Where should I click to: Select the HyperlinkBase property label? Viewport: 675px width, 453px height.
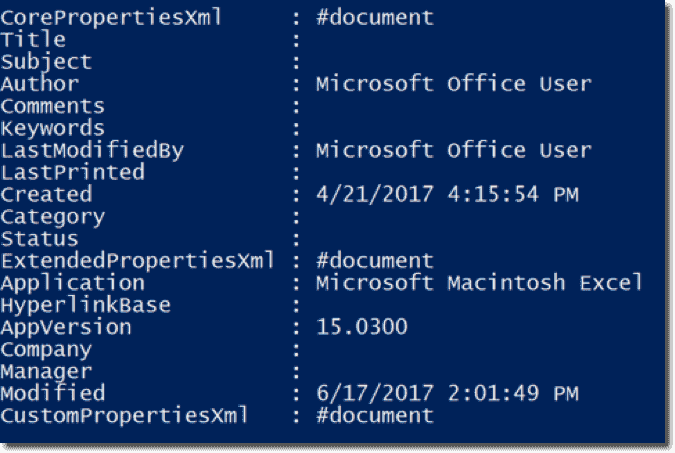coord(85,305)
